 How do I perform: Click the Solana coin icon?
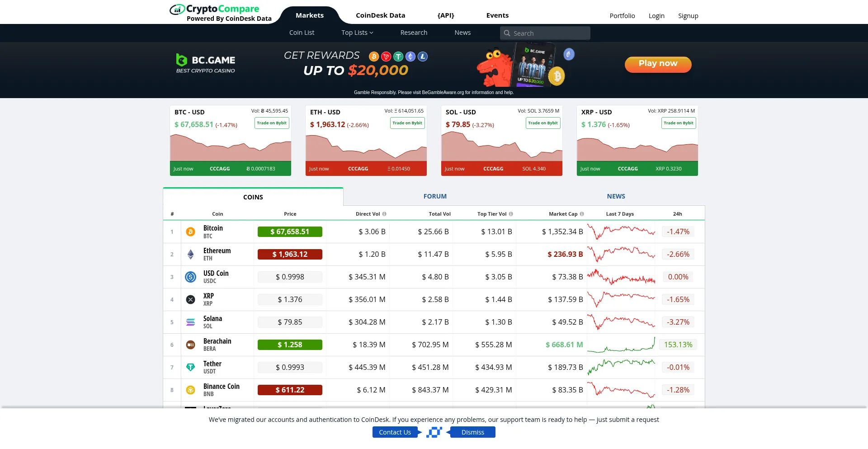pyautogui.click(x=190, y=322)
